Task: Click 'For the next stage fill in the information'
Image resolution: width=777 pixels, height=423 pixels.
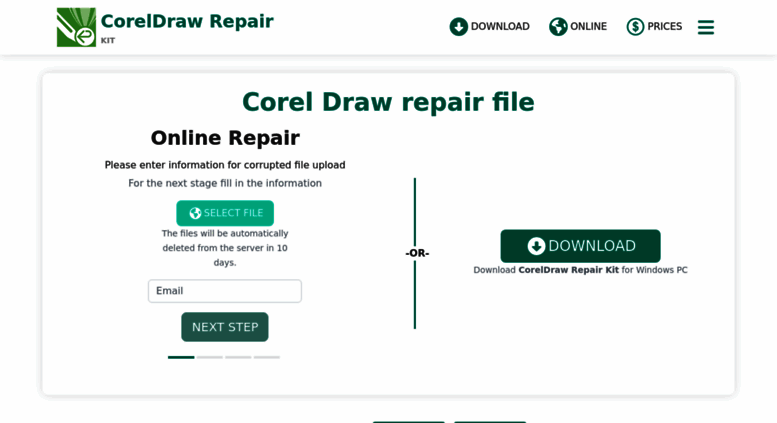Action: click(x=225, y=183)
